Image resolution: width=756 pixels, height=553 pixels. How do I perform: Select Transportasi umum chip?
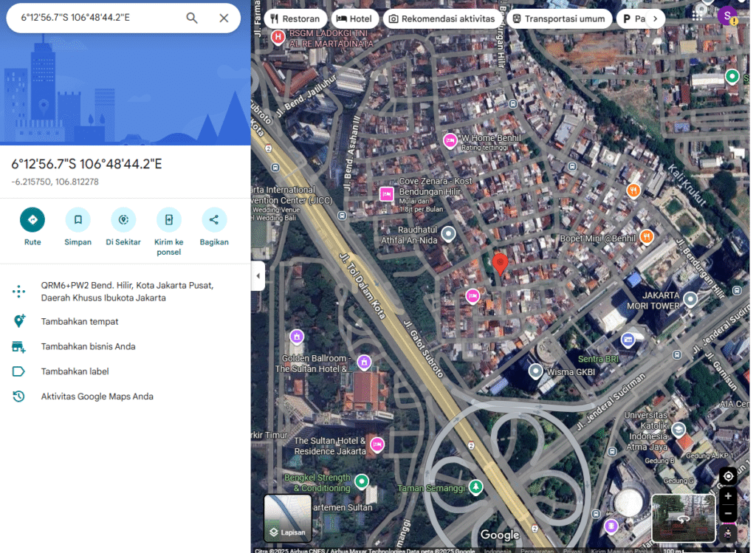[559, 19]
